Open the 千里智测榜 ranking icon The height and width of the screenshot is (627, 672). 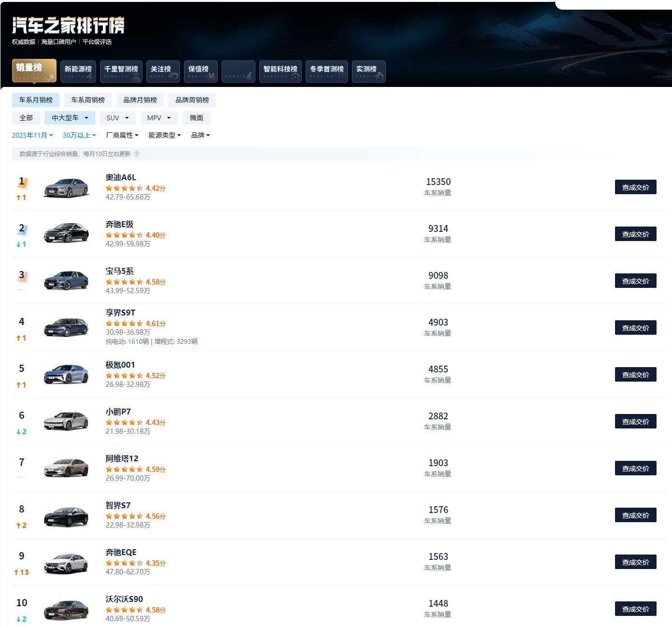[x=120, y=71]
